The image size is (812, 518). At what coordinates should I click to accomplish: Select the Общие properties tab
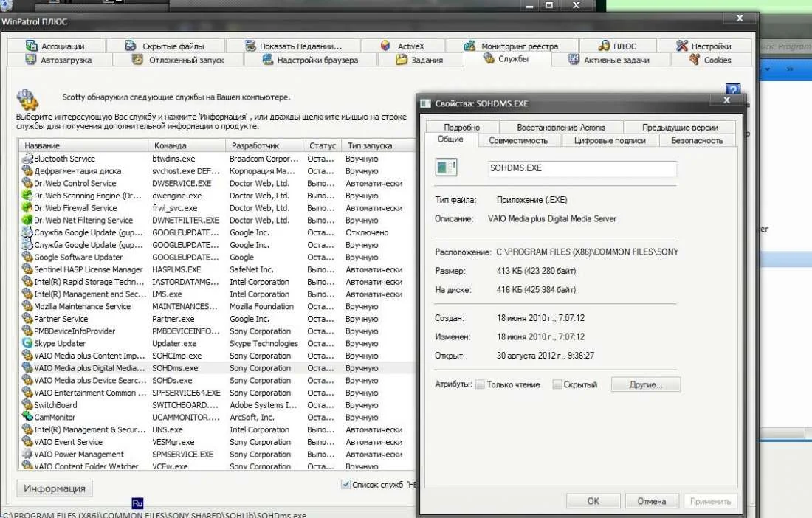pos(450,139)
